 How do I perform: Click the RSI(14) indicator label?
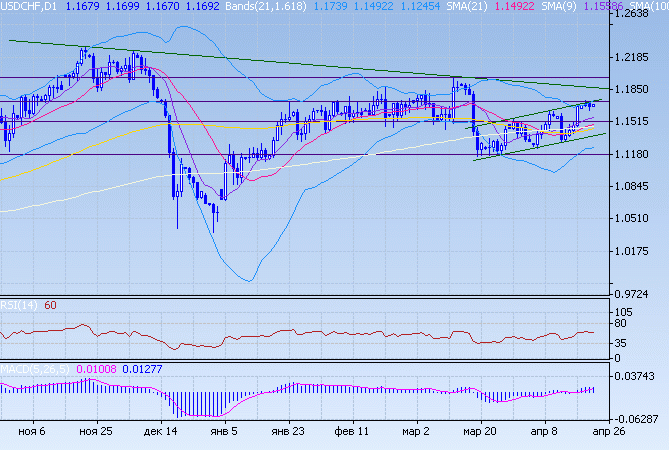tap(19, 305)
